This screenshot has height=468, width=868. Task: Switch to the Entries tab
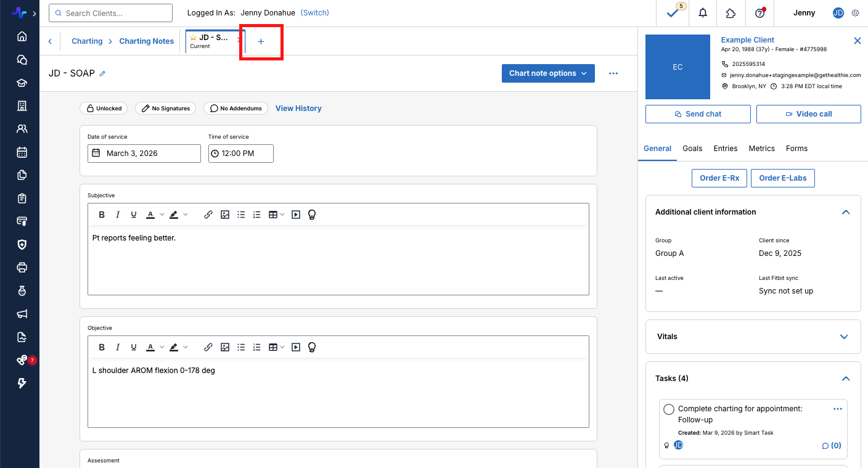(726, 149)
